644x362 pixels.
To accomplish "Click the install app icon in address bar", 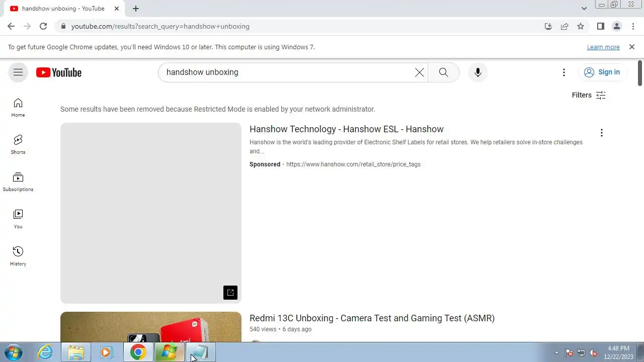I will click(x=548, y=26).
